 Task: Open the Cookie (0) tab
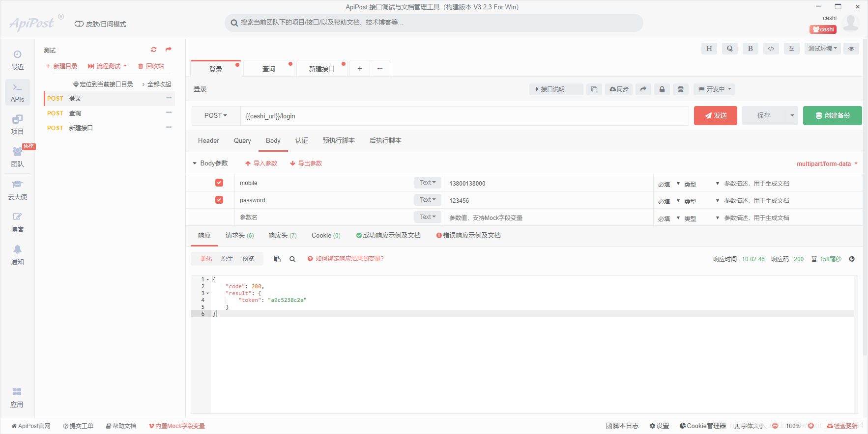coord(326,236)
